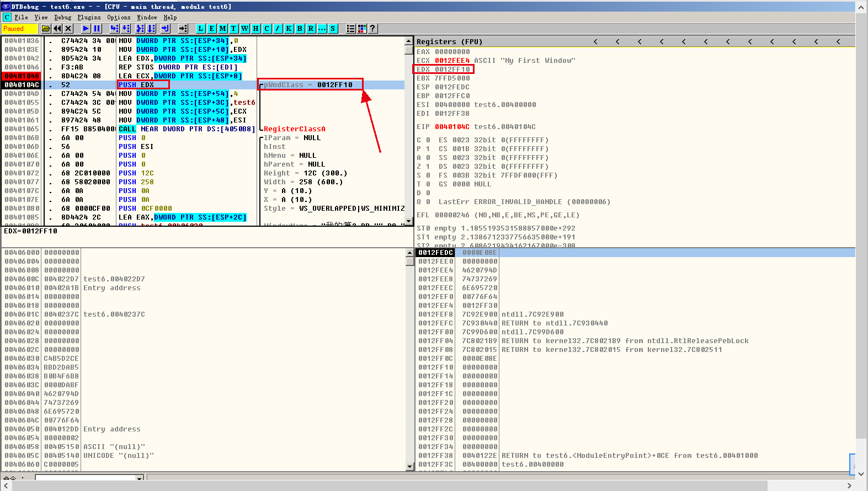
Task: Go to address in disassembler icon
Action: [x=183, y=29]
